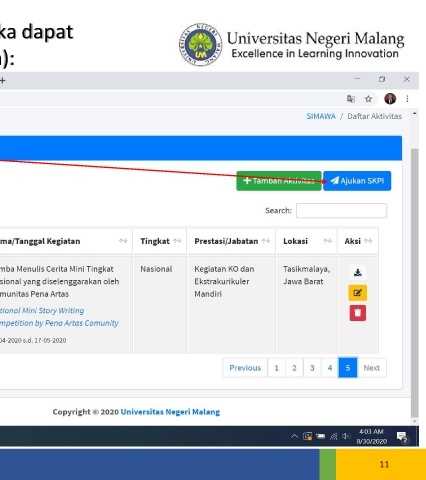The height and width of the screenshot is (480, 426).
Task: Open the translate page icon
Action: point(351,99)
